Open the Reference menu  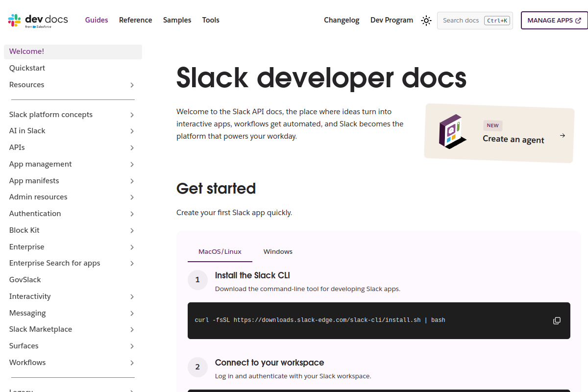point(135,20)
